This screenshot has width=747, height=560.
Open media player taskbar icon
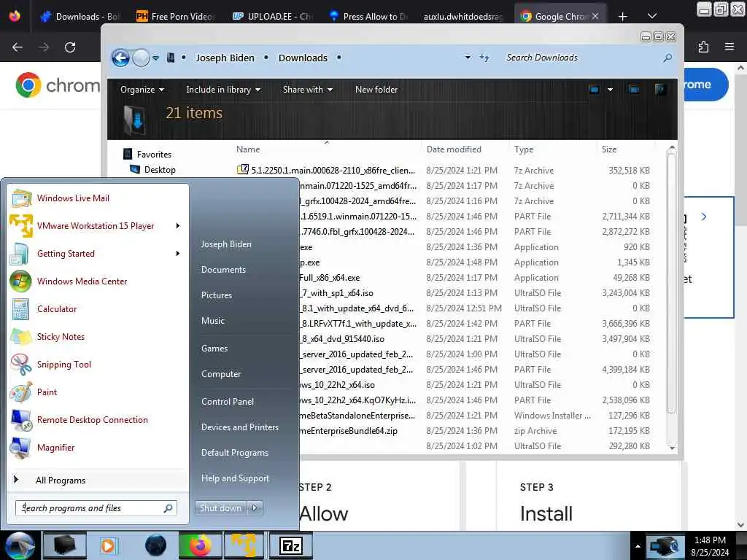pyautogui.click(x=109, y=545)
